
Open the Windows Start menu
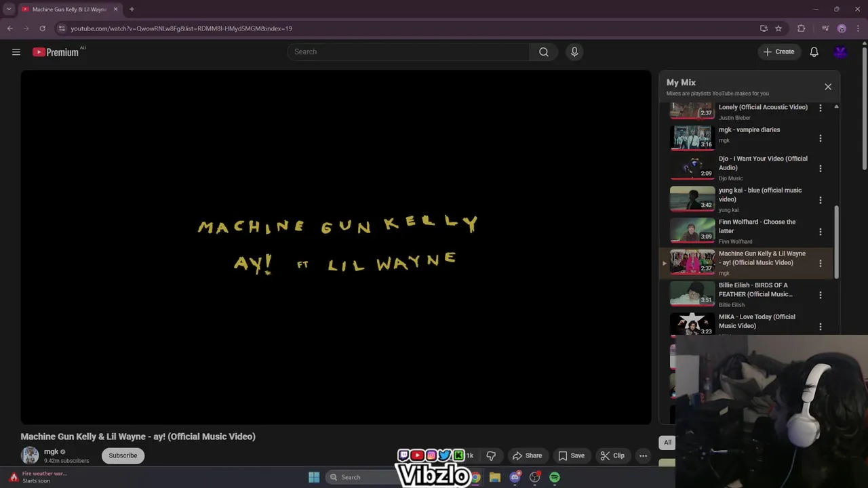(x=314, y=477)
